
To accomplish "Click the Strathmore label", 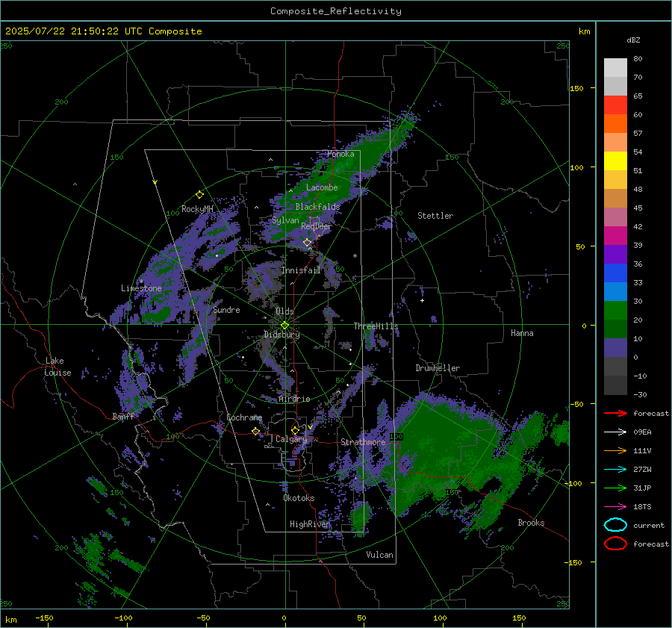I will click(x=363, y=442).
